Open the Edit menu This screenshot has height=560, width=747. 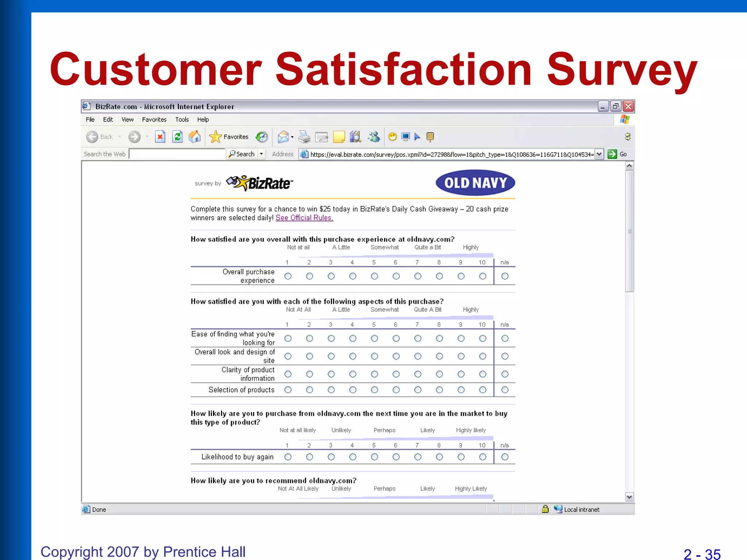108,120
